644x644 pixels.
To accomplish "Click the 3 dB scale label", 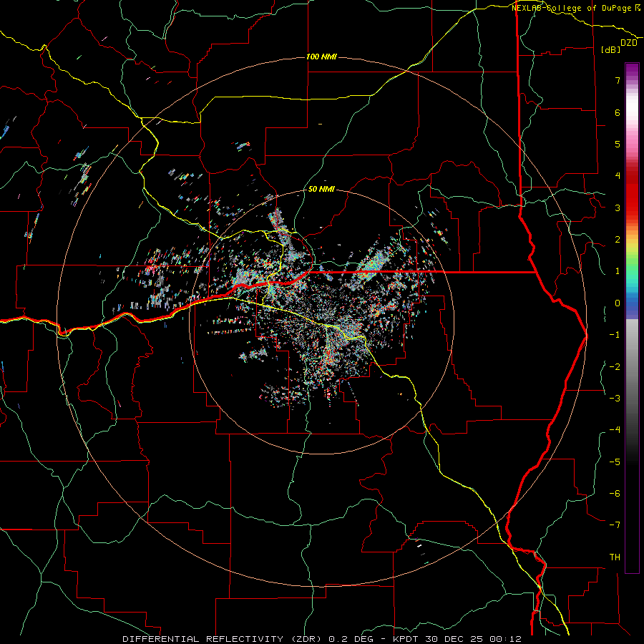I will [x=618, y=208].
